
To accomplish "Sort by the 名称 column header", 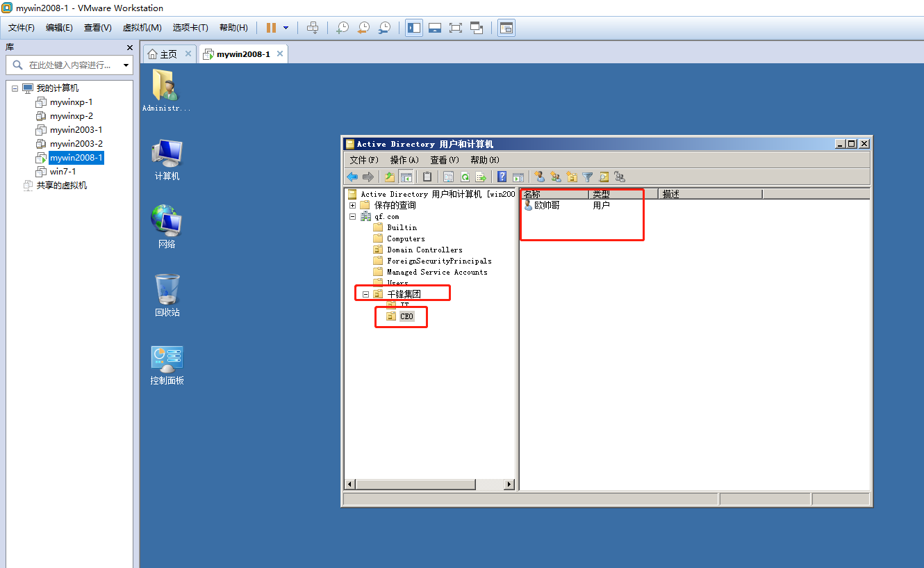I will (554, 194).
